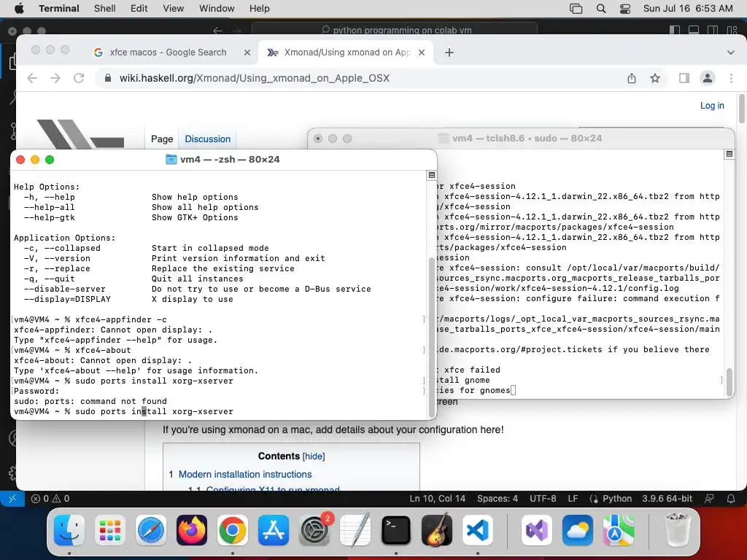This screenshot has width=747, height=560.
Task: Open System Settings from the Dock
Action: click(314, 530)
